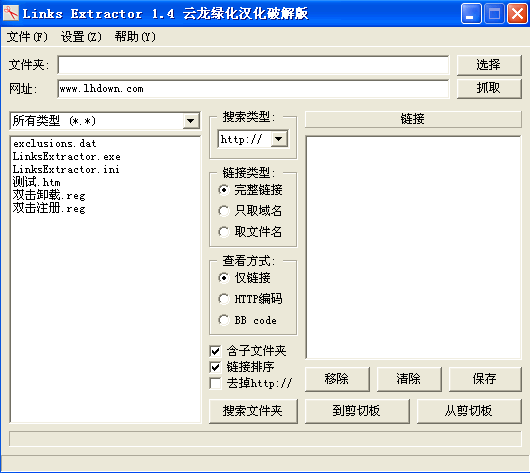
Task: Click the 网址 URL input field
Action: coord(253,89)
